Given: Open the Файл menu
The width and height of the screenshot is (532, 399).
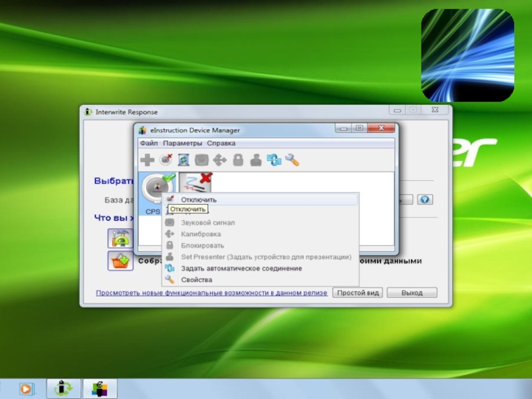Looking at the screenshot, I should [x=148, y=143].
